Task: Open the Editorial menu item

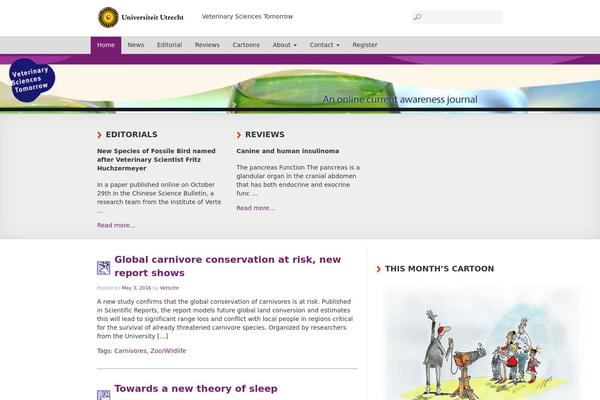Action: (x=170, y=45)
